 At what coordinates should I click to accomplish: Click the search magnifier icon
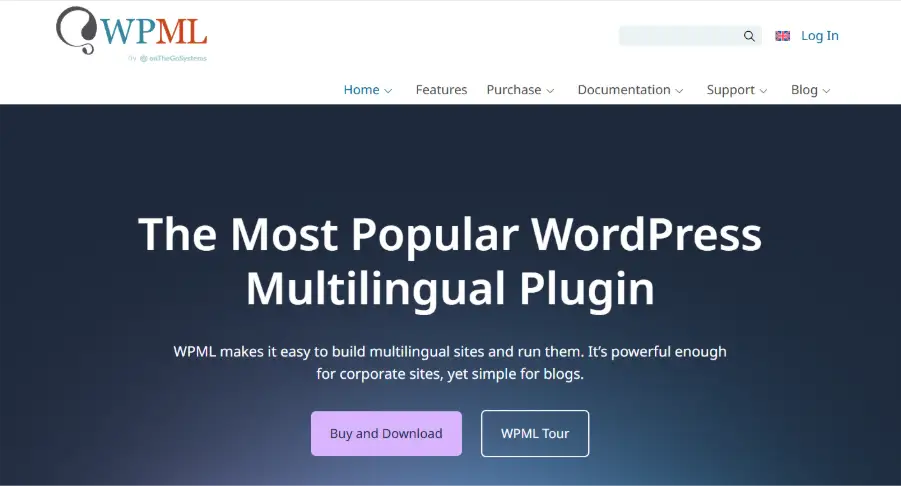point(749,36)
